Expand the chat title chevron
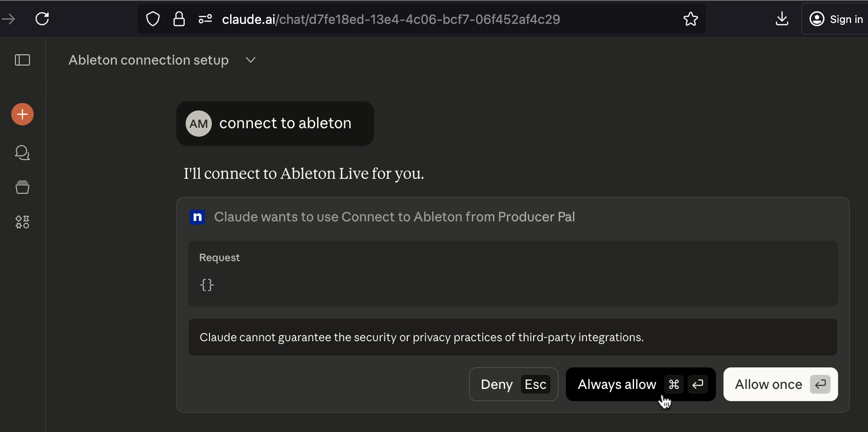The width and height of the screenshot is (868, 432). click(250, 60)
